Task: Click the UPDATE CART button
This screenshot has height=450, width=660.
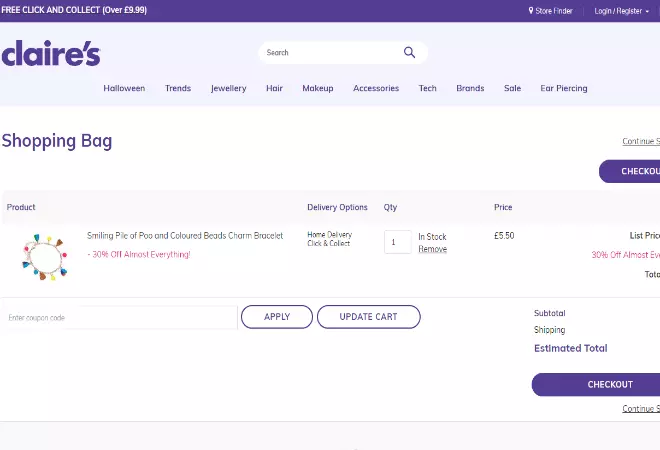Action: (x=368, y=317)
